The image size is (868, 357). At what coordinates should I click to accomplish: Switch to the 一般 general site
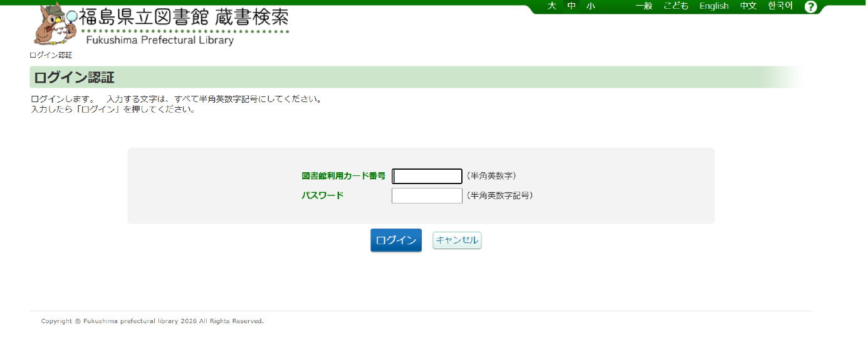pyautogui.click(x=644, y=6)
